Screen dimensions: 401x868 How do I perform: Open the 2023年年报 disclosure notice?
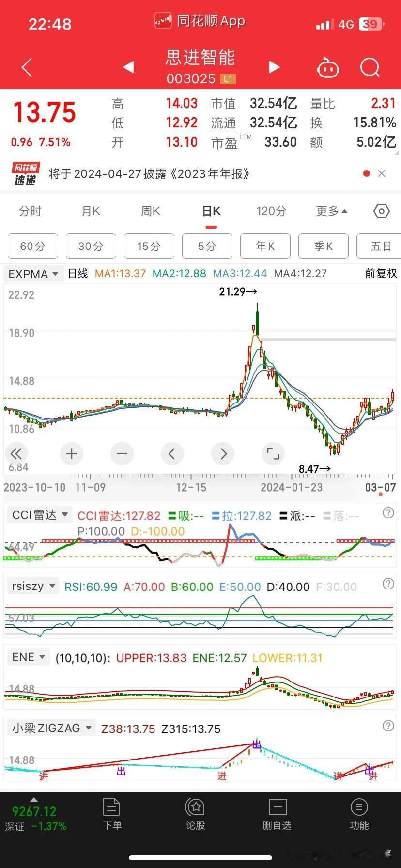149,174
